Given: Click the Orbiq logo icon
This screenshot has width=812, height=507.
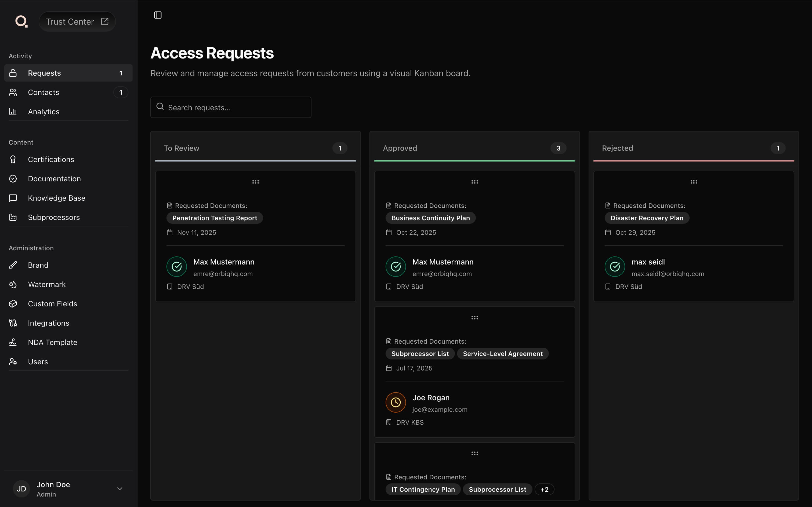Looking at the screenshot, I should pos(21,21).
